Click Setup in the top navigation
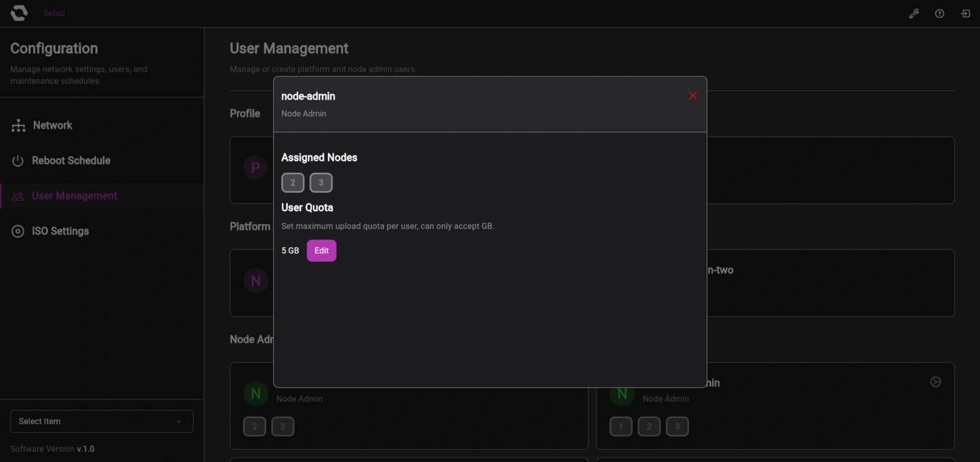Screen dimensions: 980x462 54,12
